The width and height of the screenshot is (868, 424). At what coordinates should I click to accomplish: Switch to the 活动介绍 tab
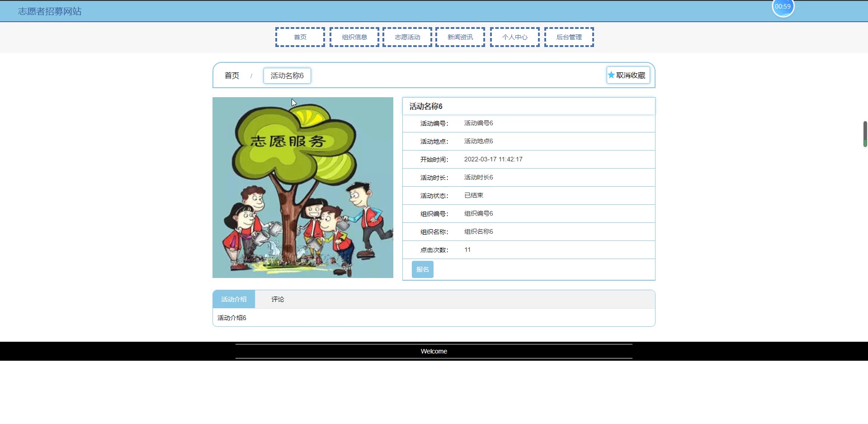(234, 299)
